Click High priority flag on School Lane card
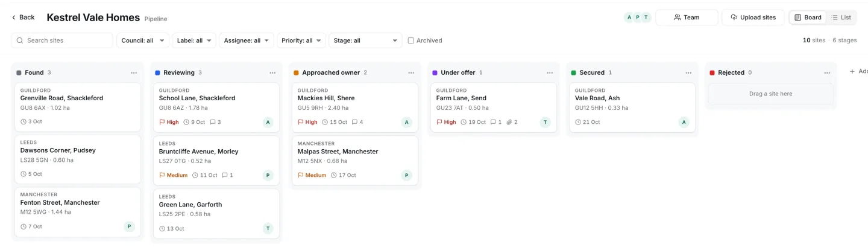Screen dimensions: 868x250 point(169,122)
